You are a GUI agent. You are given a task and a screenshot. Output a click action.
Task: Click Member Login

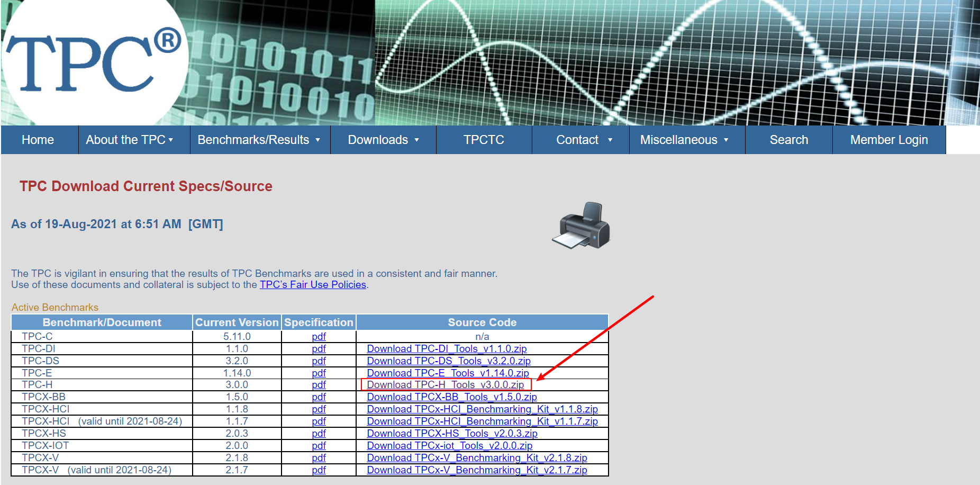click(888, 140)
